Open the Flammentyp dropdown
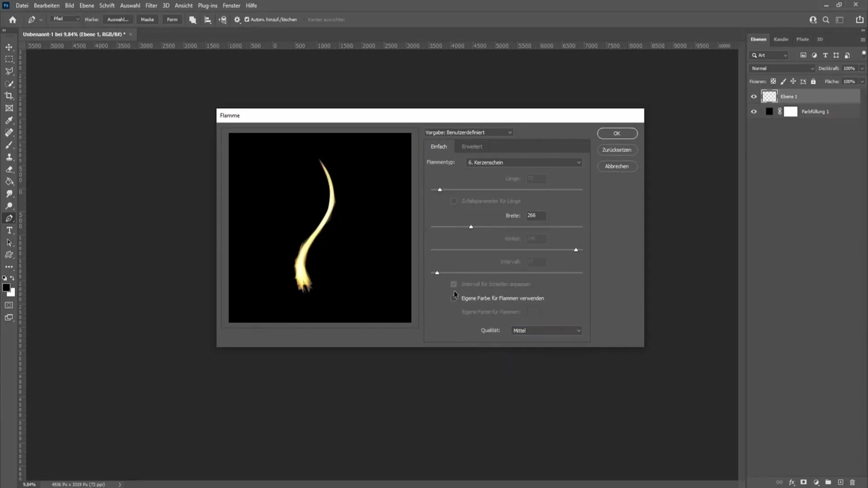The image size is (868, 488). [x=524, y=162]
